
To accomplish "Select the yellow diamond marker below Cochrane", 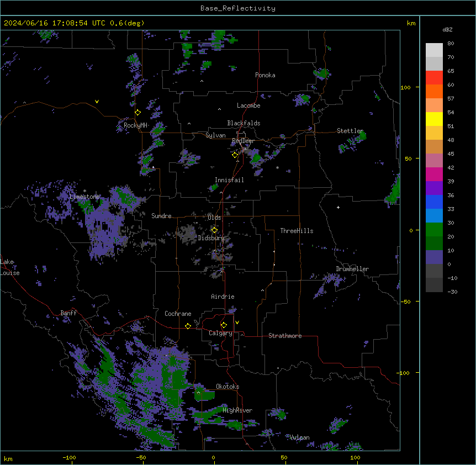I will pos(188,326).
